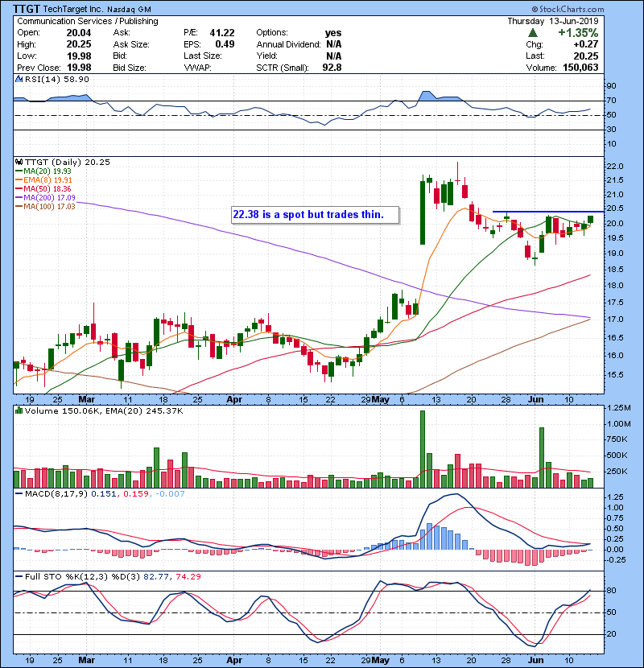This screenshot has width=644, height=668.
Task: Click the 'Nasdaq GM' exchange label
Action: click(129, 10)
